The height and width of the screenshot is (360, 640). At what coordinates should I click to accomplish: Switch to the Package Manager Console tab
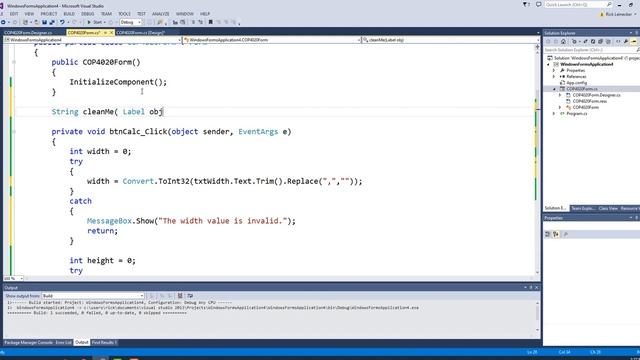pos(28,342)
